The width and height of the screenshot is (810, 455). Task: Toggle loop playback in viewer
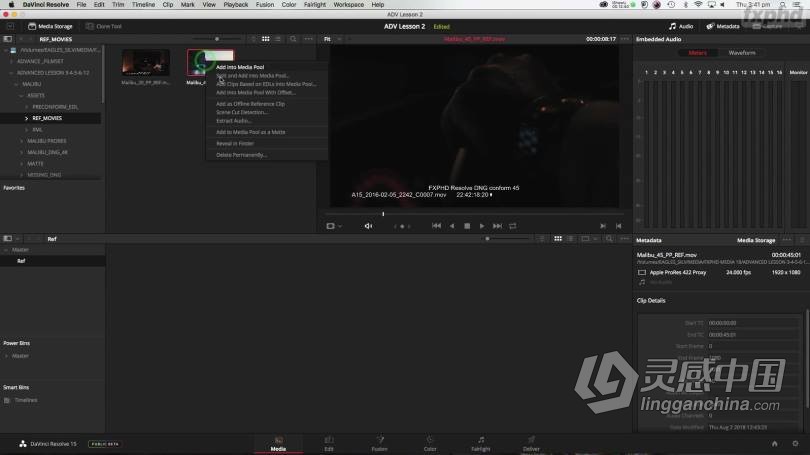513,226
